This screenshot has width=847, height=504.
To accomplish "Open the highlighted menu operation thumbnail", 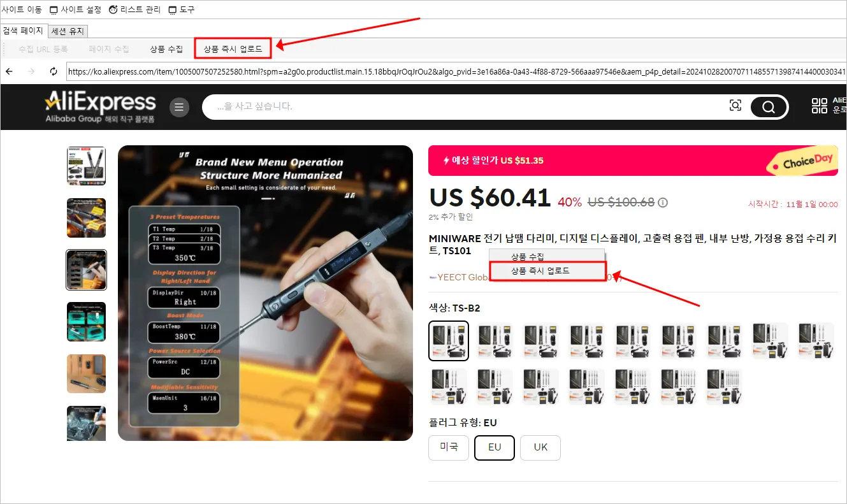I will [x=86, y=270].
